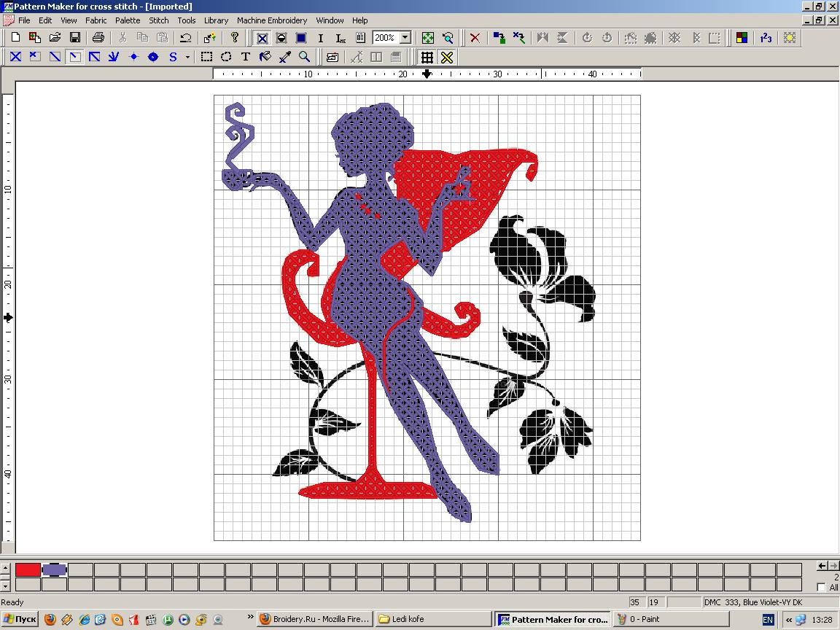Open the Palette menu
Image resolution: width=840 pixels, height=630 pixels.
(x=128, y=20)
